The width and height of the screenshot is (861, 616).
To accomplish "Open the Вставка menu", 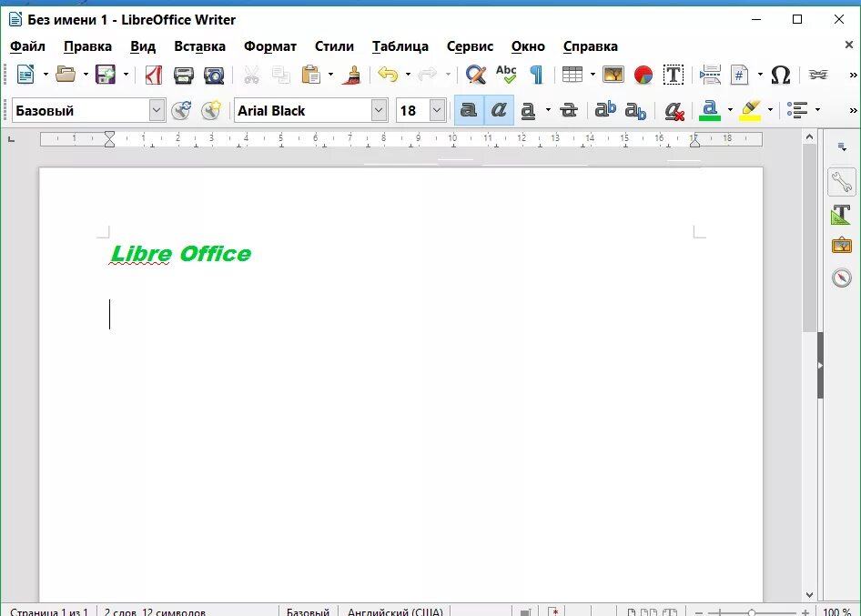I will [x=200, y=46].
